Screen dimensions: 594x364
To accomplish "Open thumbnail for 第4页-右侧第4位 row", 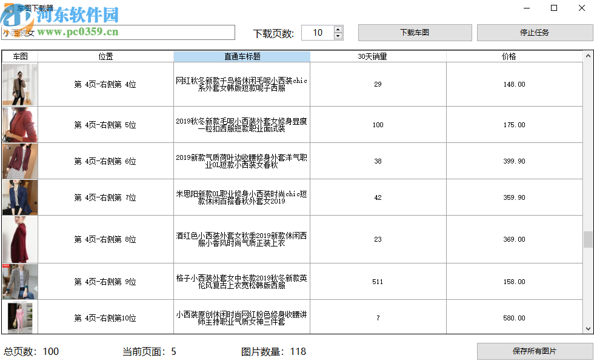I will click(20, 84).
